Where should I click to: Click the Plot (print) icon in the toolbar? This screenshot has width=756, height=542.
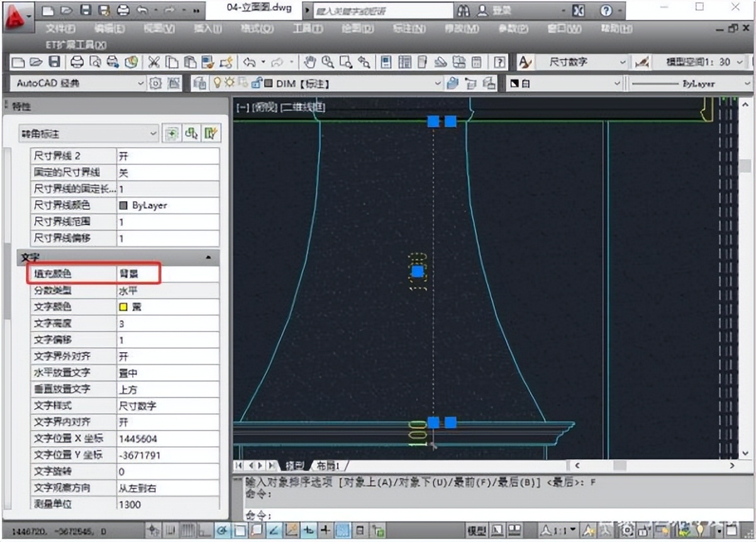(77, 62)
